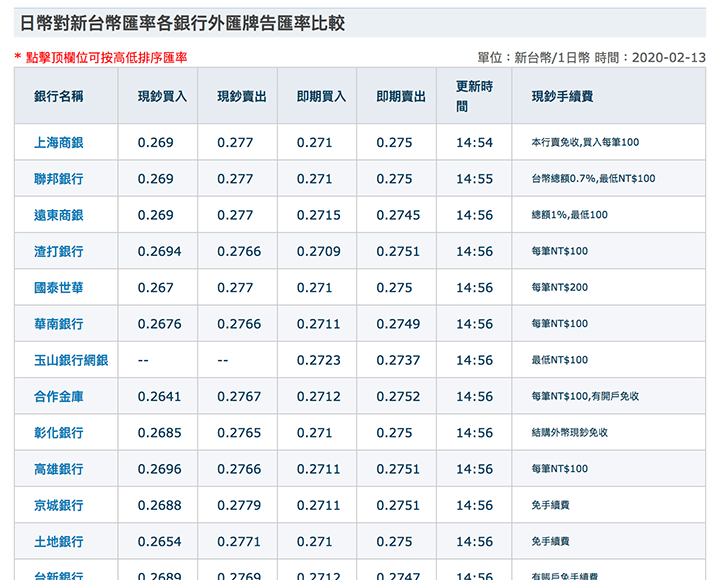This screenshot has width=720, height=580.
Task: Open the 國泰世華 bank link
Action: pos(59,288)
